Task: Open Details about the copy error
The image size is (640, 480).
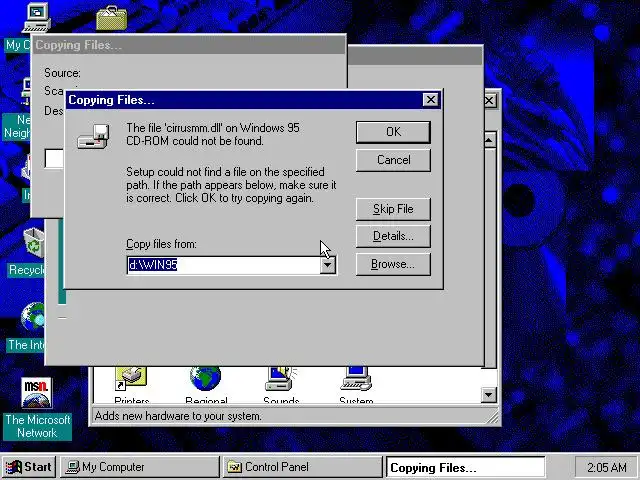Action: click(x=393, y=236)
